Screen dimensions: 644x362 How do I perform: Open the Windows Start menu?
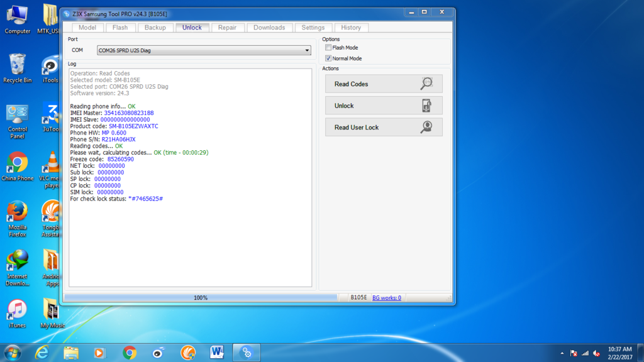[13, 353]
